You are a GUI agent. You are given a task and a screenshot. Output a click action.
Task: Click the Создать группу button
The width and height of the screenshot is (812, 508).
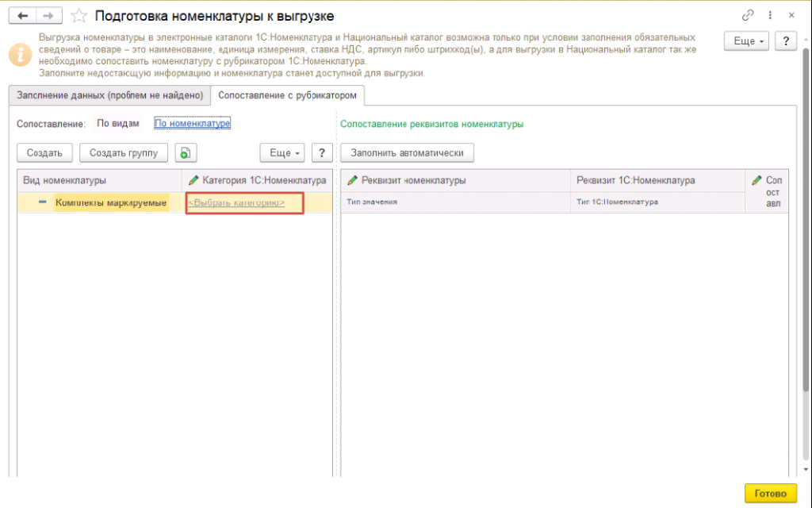click(x=124, y=153)
